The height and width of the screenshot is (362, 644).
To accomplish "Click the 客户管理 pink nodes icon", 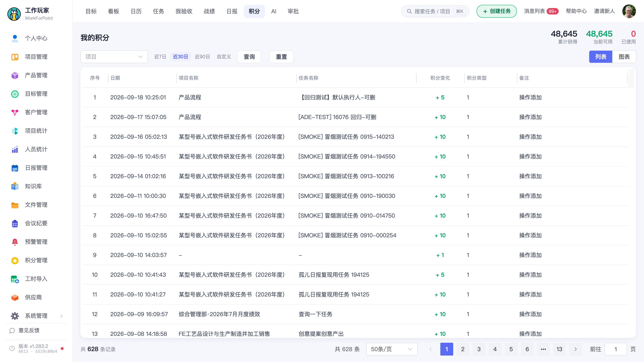I will 15,112.
